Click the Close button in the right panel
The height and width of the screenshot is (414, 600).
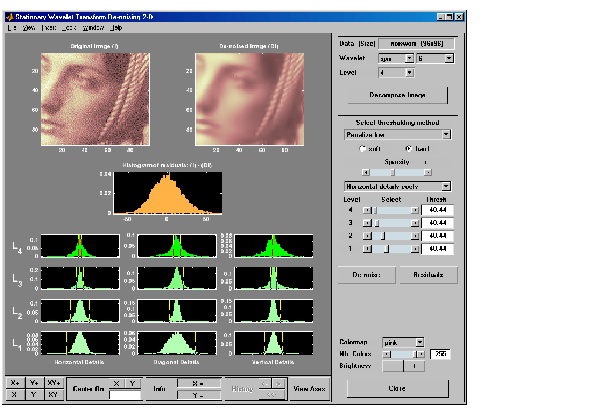click(397, 389)
